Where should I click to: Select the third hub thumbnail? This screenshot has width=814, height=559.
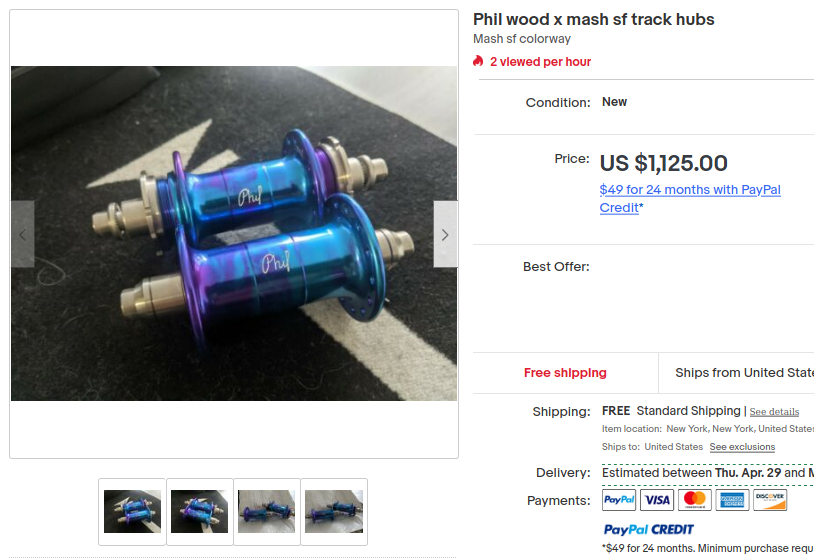point(267,512)
